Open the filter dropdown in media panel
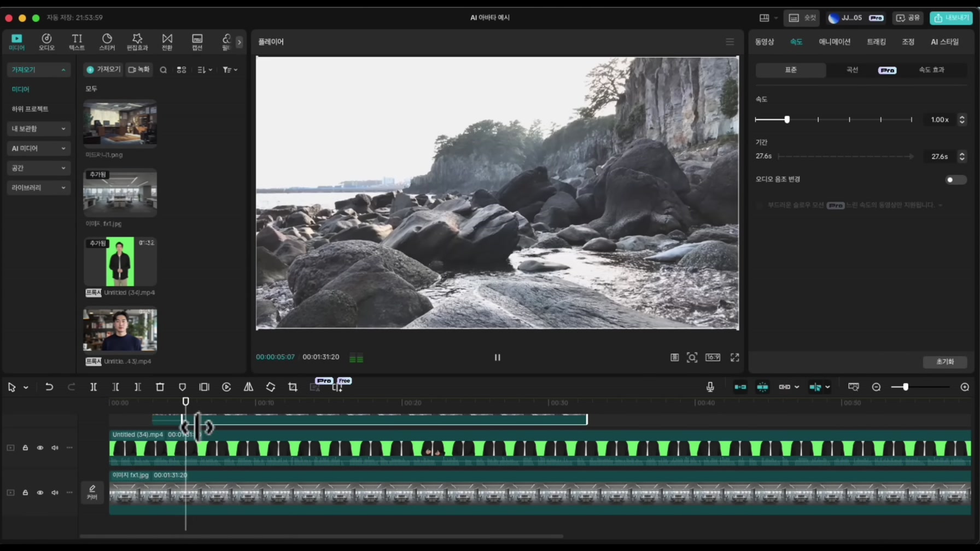Screen dimensions: 980x551 pos(230,70)
